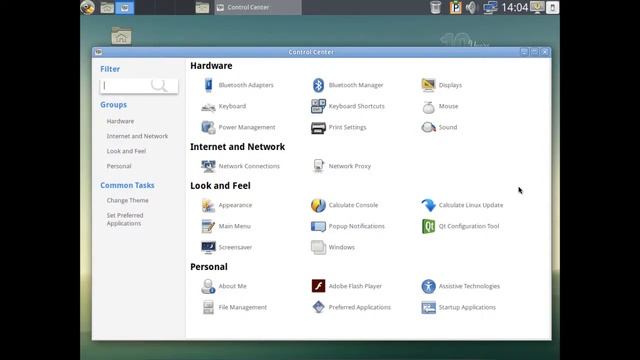Open Screensaver settings icon
640x360 pixels.
point(208,247)
